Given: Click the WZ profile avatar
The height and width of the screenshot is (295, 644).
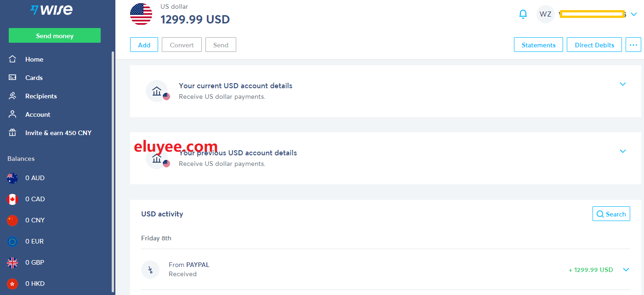Looking at the screenshot, I should (x=546, y=14).
